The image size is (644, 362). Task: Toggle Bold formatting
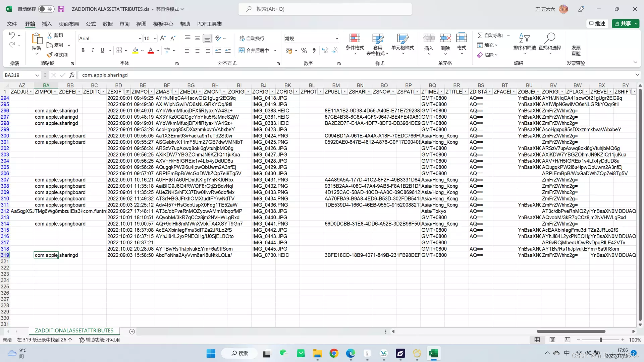[x=83, y=51]
